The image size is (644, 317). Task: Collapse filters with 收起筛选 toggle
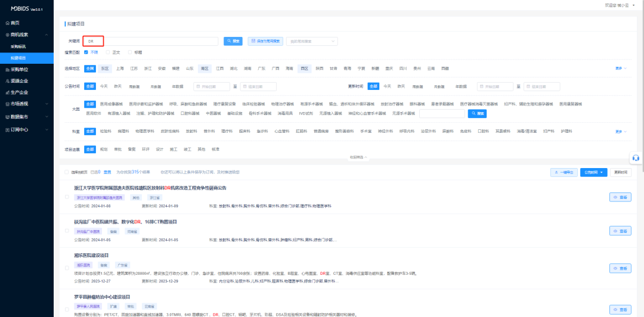[x=358, y=157]
